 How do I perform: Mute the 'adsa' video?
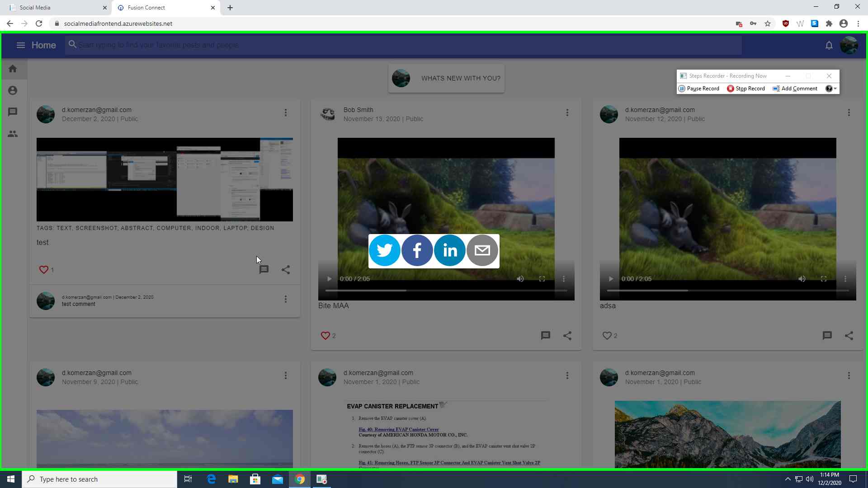[802, 279]
